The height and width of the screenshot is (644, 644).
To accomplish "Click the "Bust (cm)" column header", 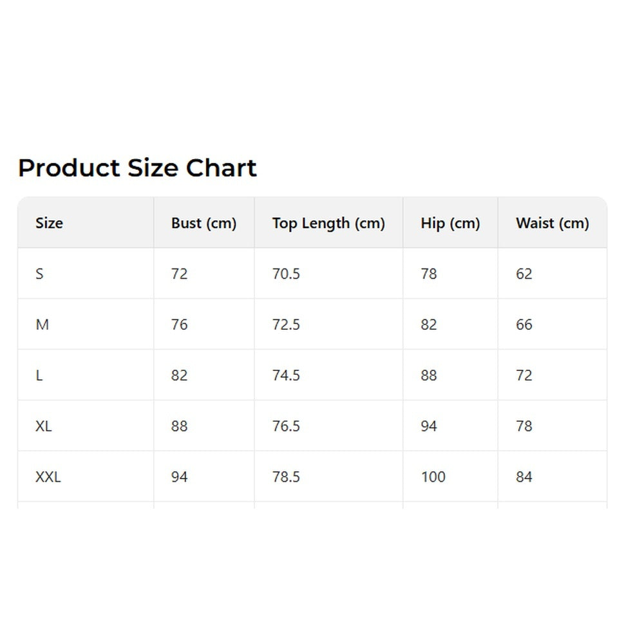I will 204,223.
